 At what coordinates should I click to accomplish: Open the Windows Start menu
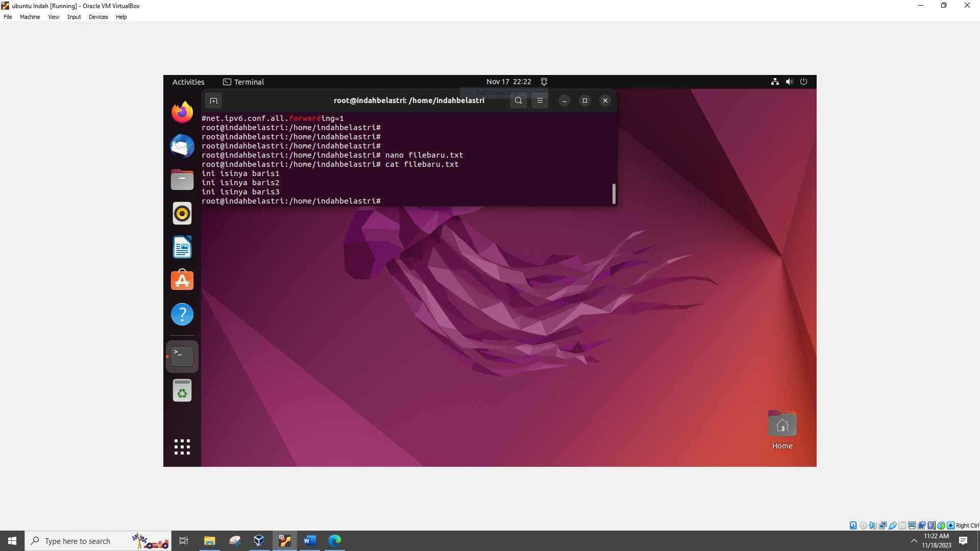[12, 541]
